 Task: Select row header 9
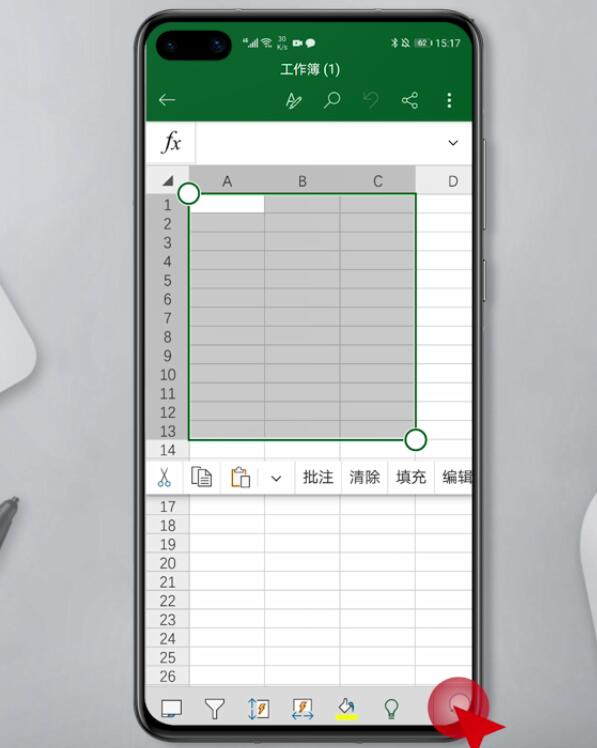pyautogui.click(x=168, y=355)
